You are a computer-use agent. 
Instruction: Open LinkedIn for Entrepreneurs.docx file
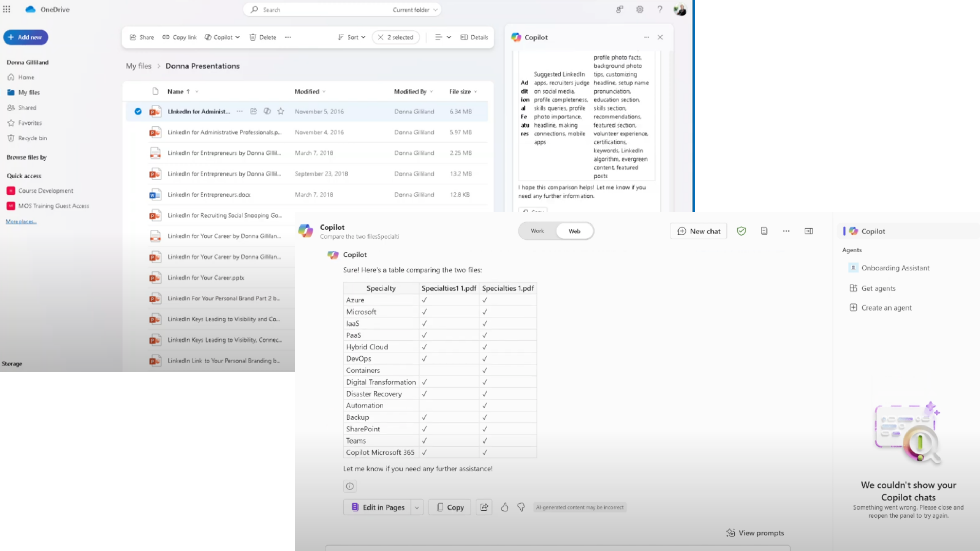click(x=209, y=194)
